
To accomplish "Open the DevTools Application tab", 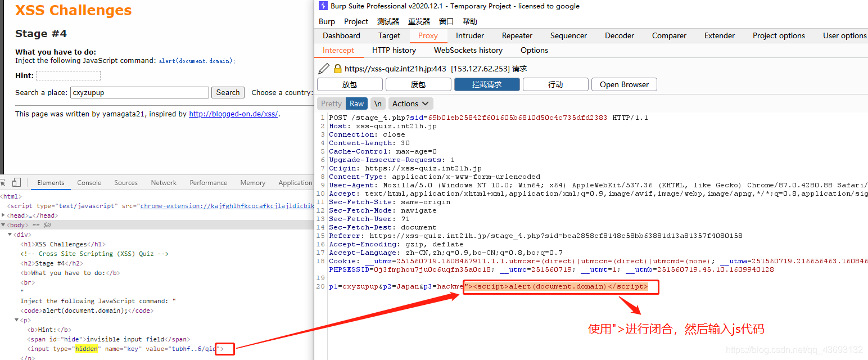I will pyautogui.click(x=295, y=182).
